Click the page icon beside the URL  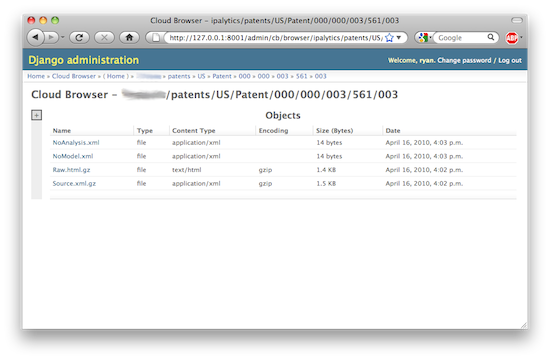point(156,38)
